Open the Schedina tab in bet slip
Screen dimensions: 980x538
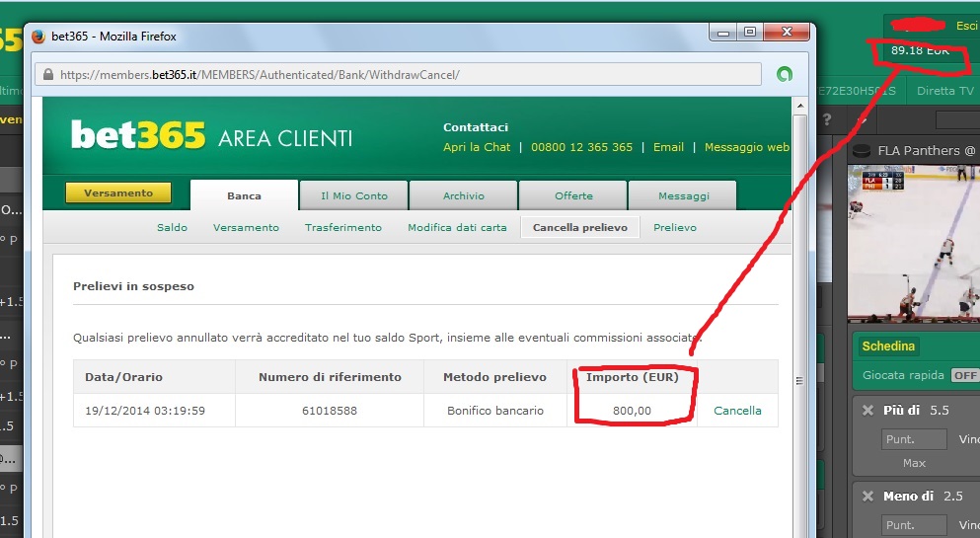click(x=888, y=346)
